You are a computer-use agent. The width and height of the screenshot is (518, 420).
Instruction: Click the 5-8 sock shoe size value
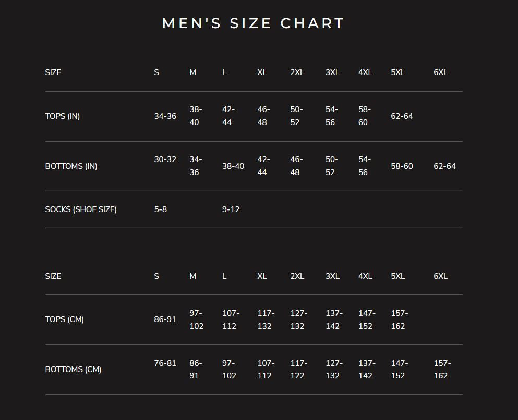161,209
